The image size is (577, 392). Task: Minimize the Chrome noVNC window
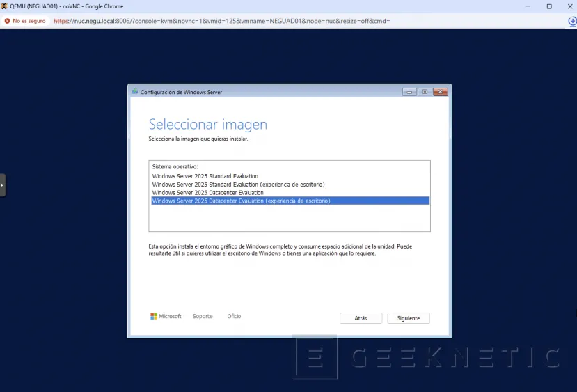coord(528,6)
